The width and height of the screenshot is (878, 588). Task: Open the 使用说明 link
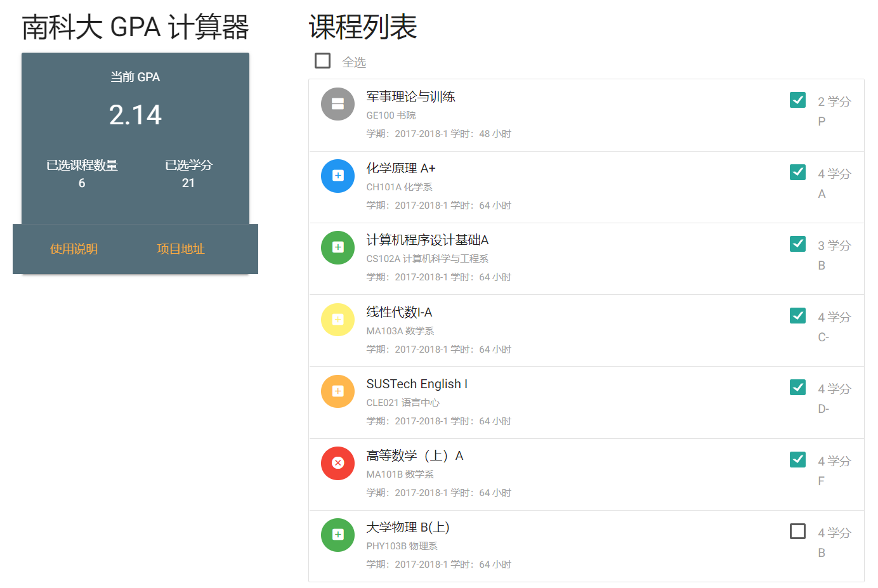[74, 249]
